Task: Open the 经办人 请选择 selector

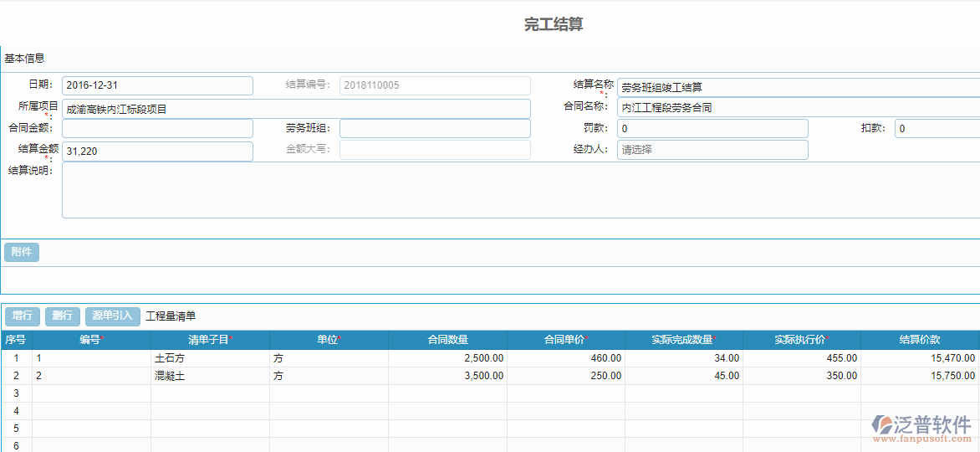Action: tap(712, 150)
